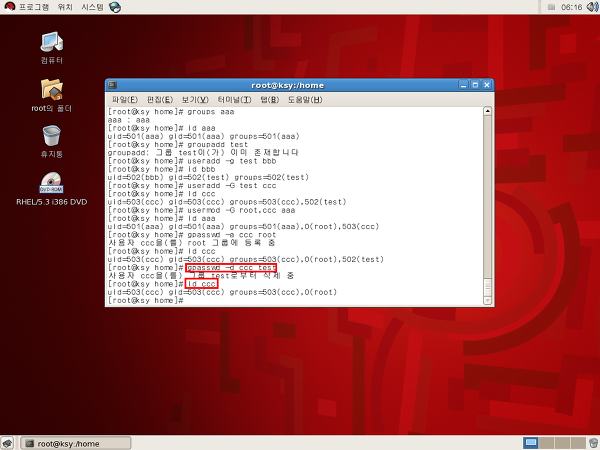Click the terminal scrollbar thumb
Viewport: 600px width, 450px height.
point(488,287)
